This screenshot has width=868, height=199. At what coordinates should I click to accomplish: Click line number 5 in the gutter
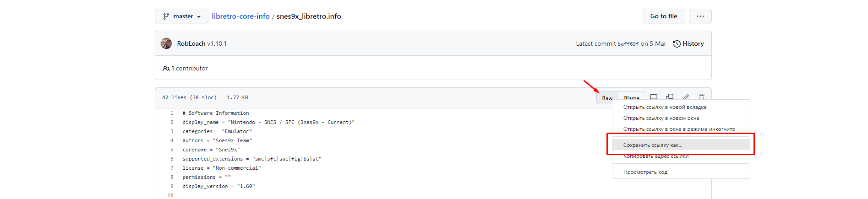pyautogui.click(x=172, y=150)
